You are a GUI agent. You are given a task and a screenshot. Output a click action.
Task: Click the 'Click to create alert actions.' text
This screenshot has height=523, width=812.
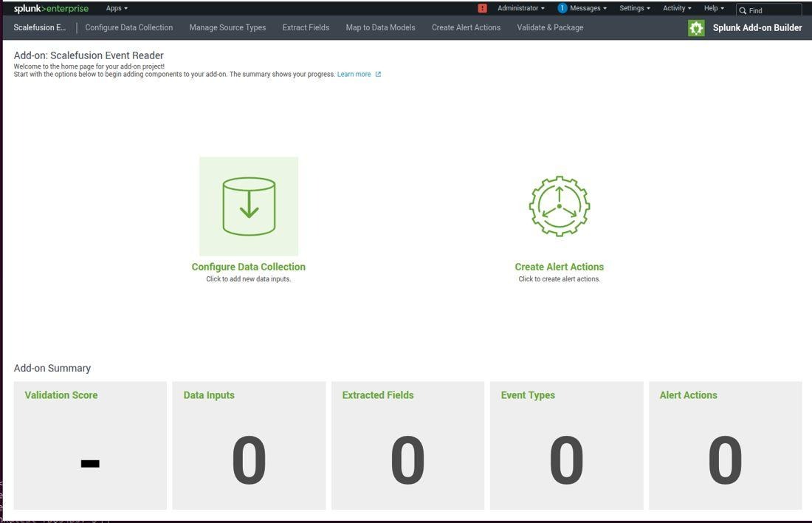(x=560, y=279)
